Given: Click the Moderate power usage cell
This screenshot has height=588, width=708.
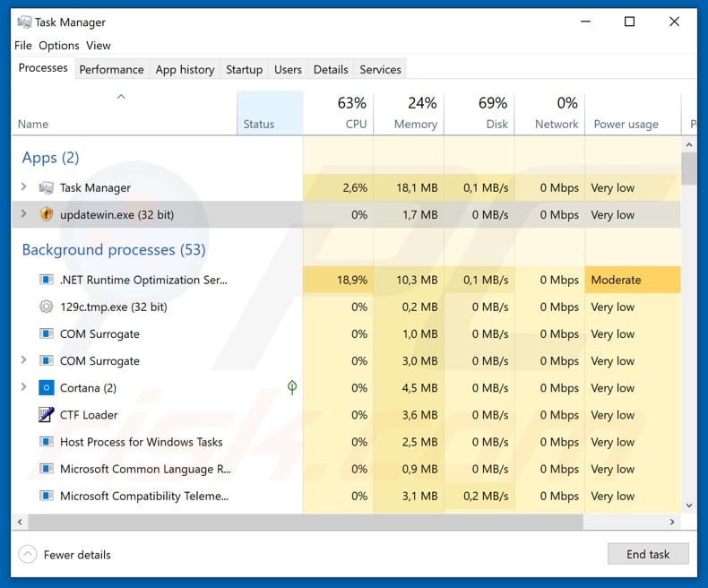Looking at the screenshot, I should (x=633, y=280).
